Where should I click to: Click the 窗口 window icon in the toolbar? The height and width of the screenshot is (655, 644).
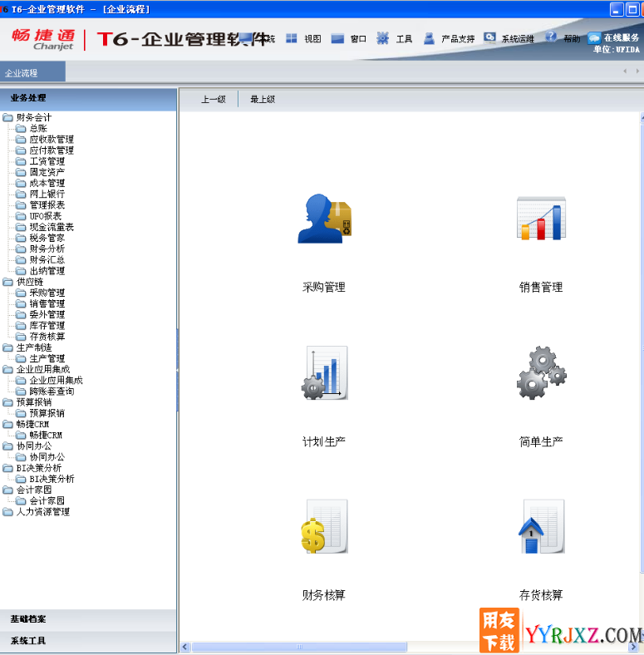337,38
